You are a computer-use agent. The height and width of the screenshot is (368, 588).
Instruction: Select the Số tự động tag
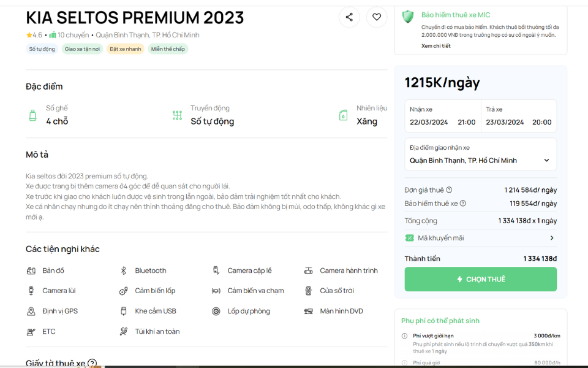coord(42,49)
